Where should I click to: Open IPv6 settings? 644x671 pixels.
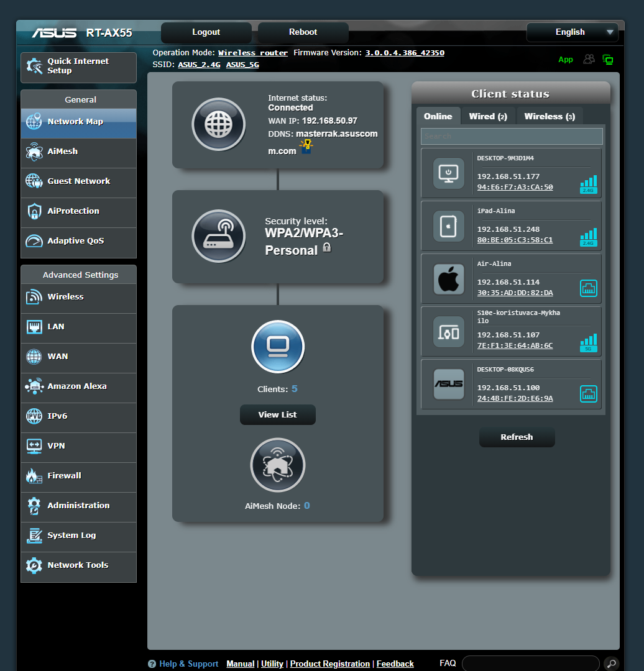(78, 418)
